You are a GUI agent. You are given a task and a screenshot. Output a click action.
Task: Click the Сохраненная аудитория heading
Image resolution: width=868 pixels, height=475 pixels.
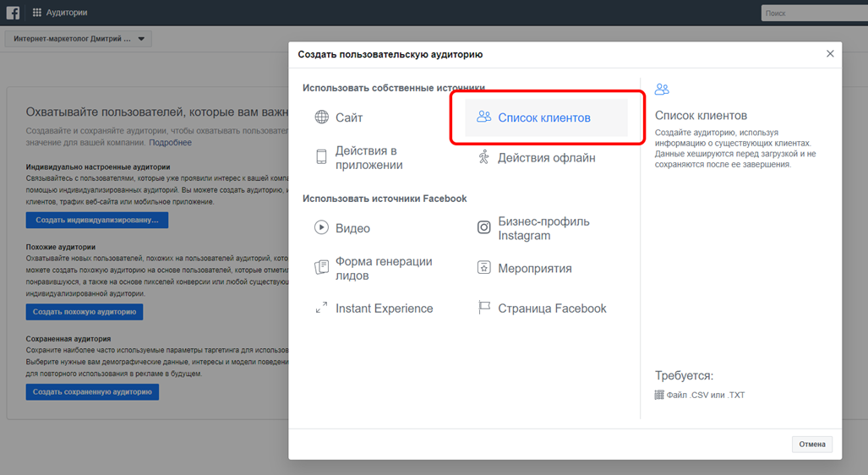[68, 338]
